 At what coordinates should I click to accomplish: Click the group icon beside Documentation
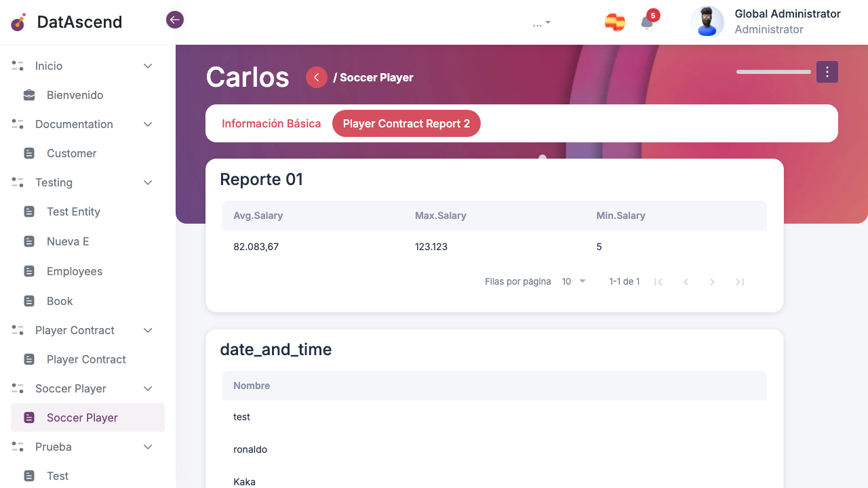point(18,124)
